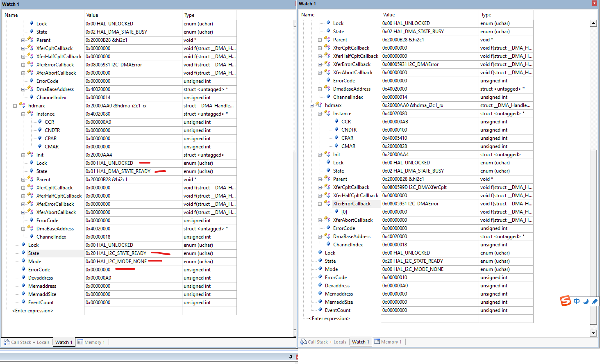Open Call Stack + Locals tab, right window
This screenshot has height=364, width=600.
(323, 342)
